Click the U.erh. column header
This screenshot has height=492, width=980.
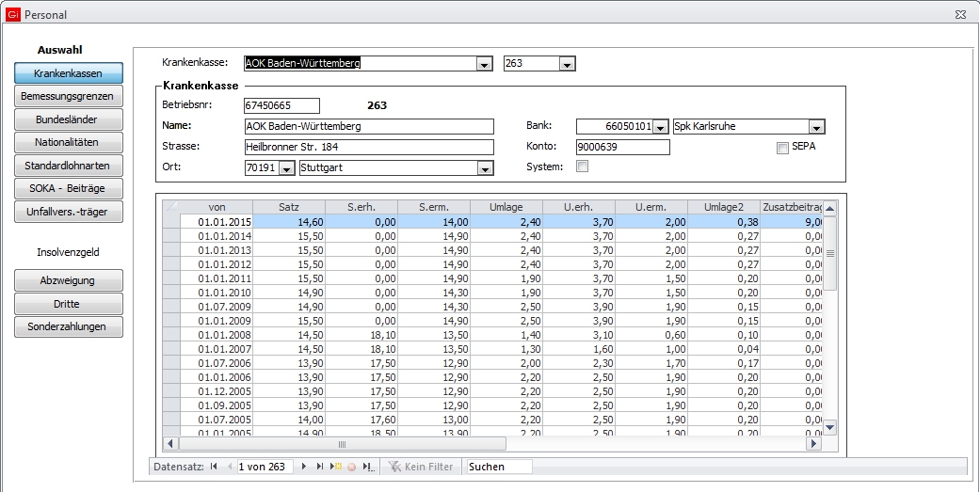pos(579,207)
